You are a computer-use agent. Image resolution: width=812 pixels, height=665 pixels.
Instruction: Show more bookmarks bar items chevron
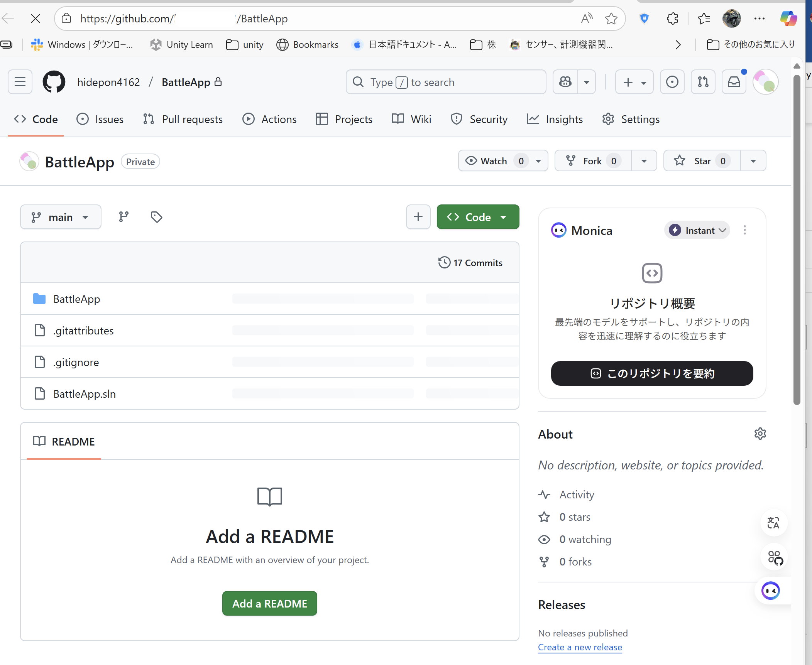coord(678,45)
